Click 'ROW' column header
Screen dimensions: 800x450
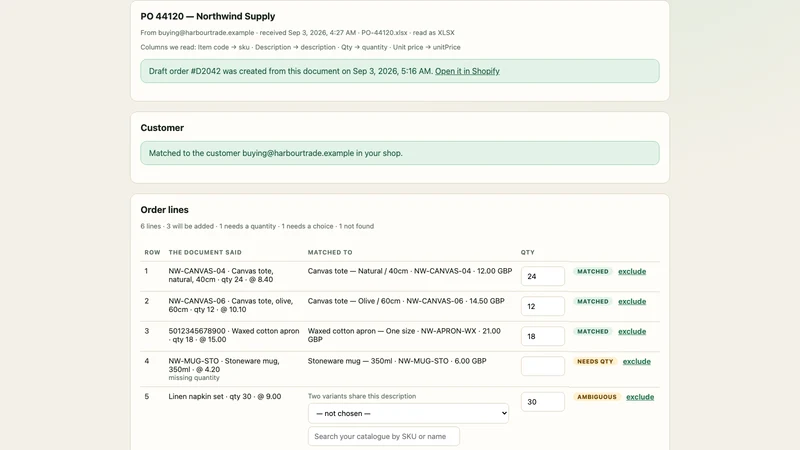(152, 253)
